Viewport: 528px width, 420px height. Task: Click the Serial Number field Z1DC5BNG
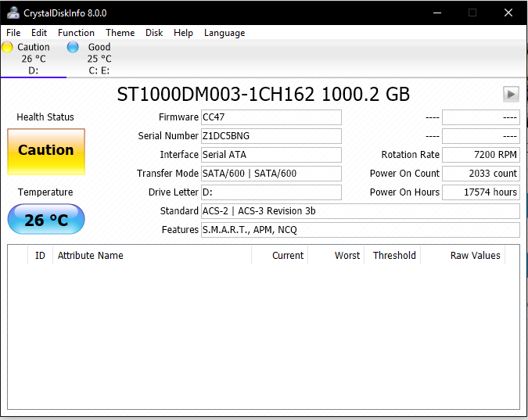[x=271, y=136]
